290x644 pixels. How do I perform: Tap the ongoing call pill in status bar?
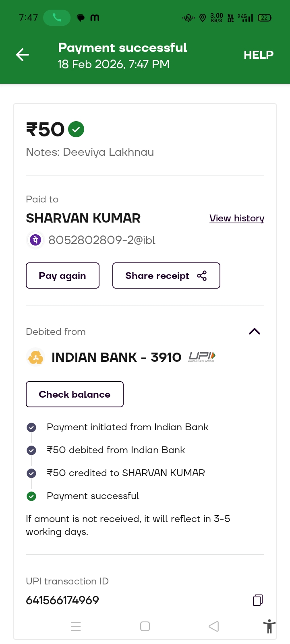point(57,18)
